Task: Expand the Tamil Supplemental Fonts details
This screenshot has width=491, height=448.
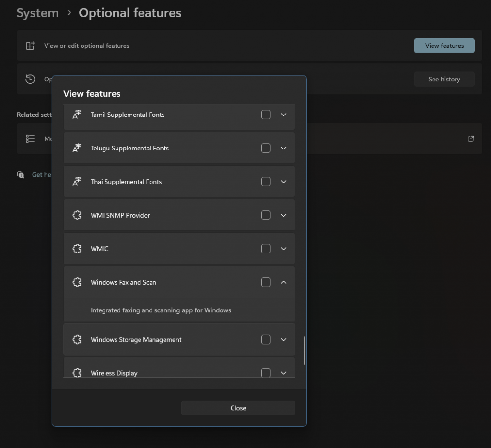Action: coord(283,115)
